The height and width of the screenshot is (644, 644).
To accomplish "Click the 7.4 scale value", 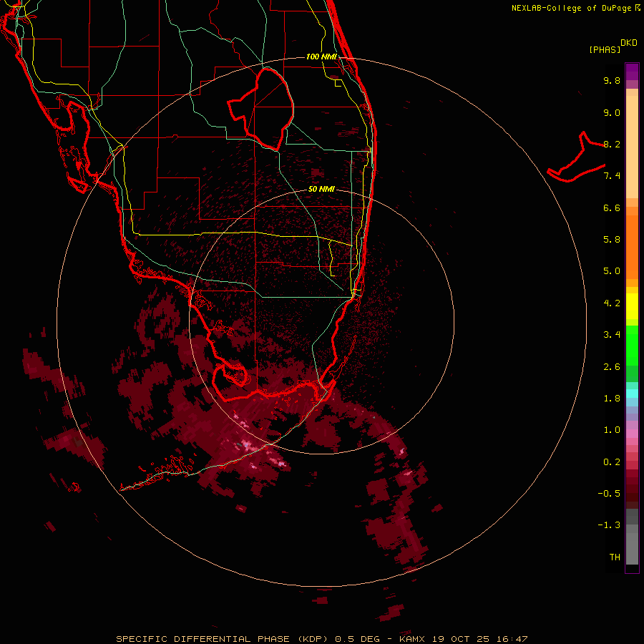I will [612, 176].
